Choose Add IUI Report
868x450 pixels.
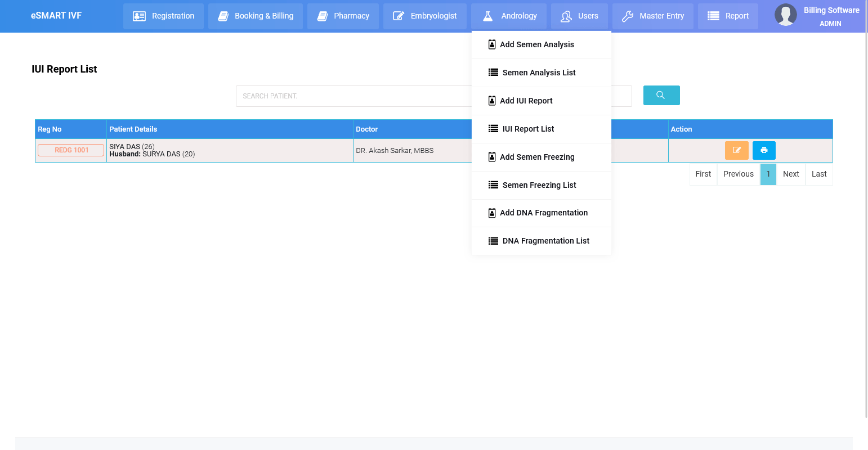click(526, 101)
